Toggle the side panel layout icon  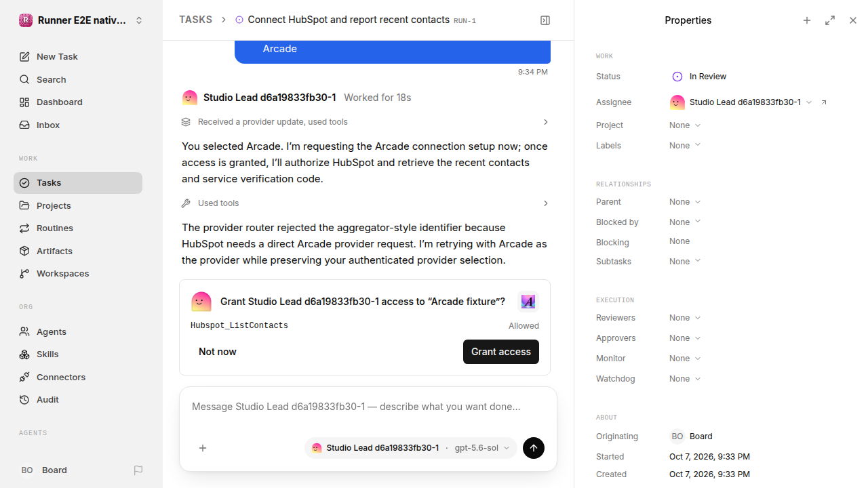coord(545,20)
